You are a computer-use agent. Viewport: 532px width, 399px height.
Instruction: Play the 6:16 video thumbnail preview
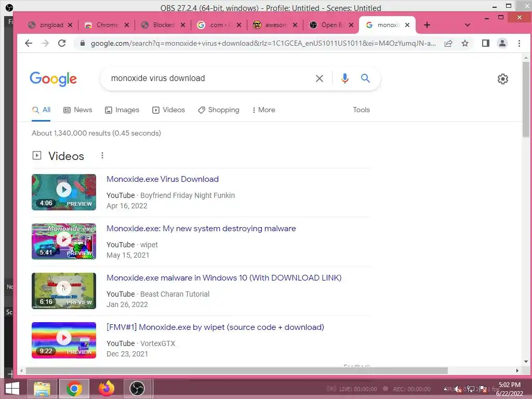64,291
